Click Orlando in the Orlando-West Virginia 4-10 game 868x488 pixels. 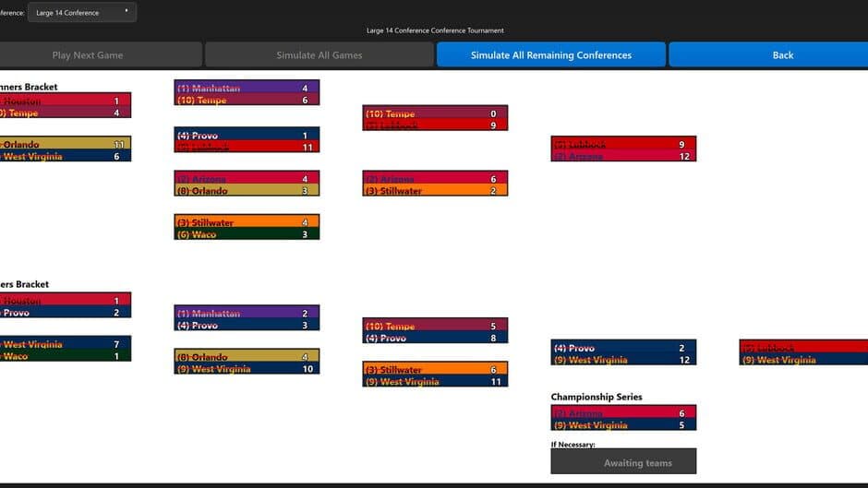click(247, 356)
